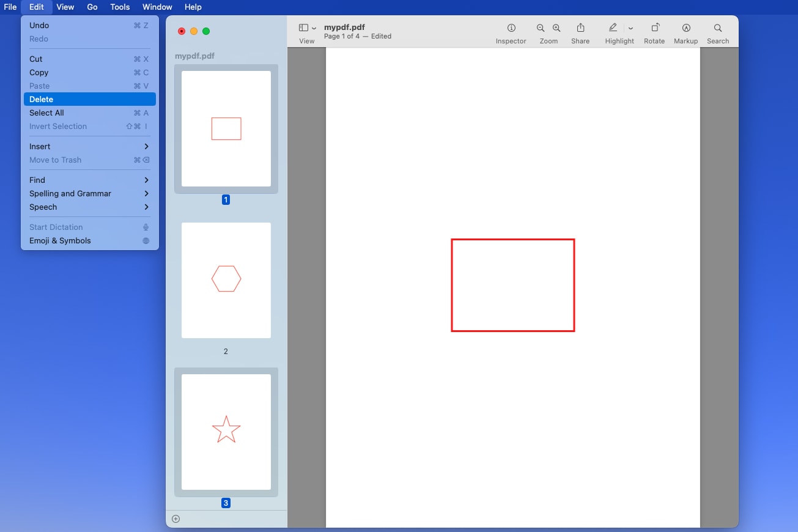
Task: Select page 2 hexagon thumbnail
Action: 226,280
